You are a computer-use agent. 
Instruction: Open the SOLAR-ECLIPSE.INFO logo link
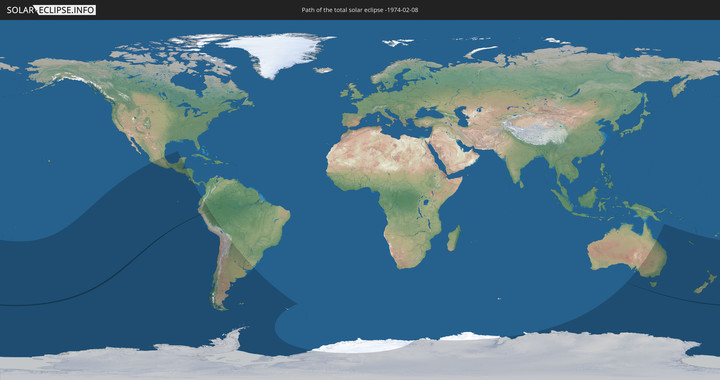pyautogui.click(x=51, y=10)
